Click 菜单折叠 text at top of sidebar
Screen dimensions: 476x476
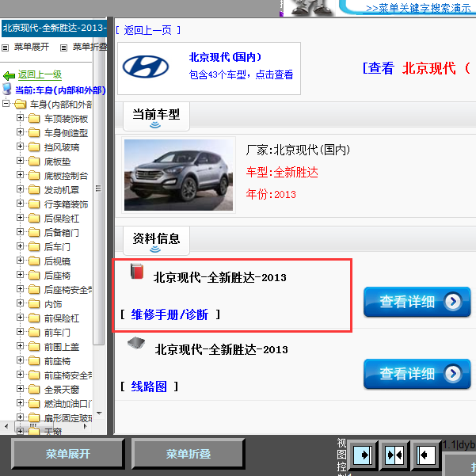pos(89,47)
